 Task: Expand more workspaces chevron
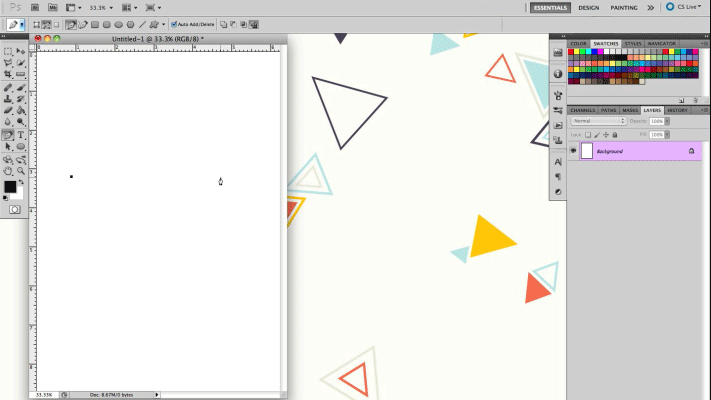(x=650, y=7)
